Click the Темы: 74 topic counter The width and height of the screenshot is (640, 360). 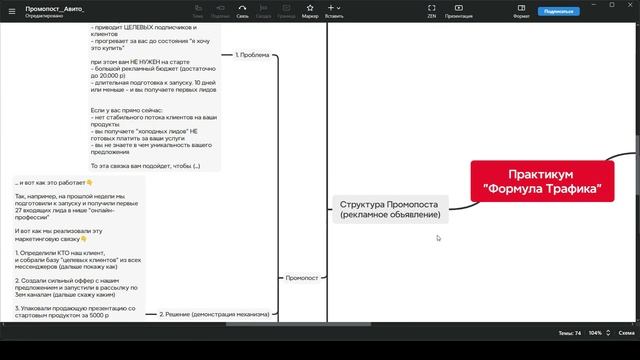(x=569, y=333)
